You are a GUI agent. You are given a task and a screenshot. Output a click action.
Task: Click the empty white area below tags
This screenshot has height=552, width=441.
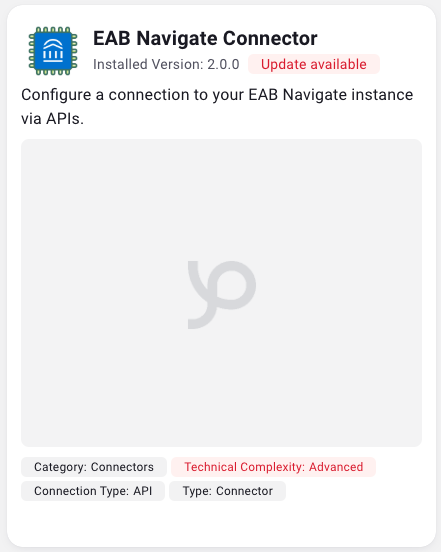point(221,524)
